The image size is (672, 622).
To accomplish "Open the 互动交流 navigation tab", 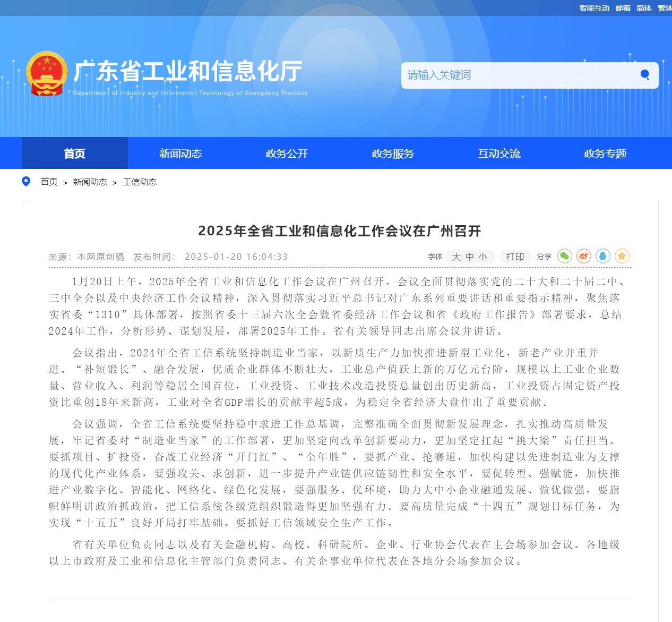I will click(499, 154).
